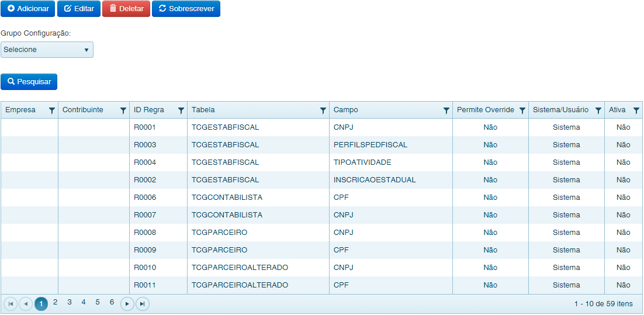This screenshot has width=644, height=315.
Task: Click TCGCONTABILISTA in row R0006
Action: click(x=258, y=198)
